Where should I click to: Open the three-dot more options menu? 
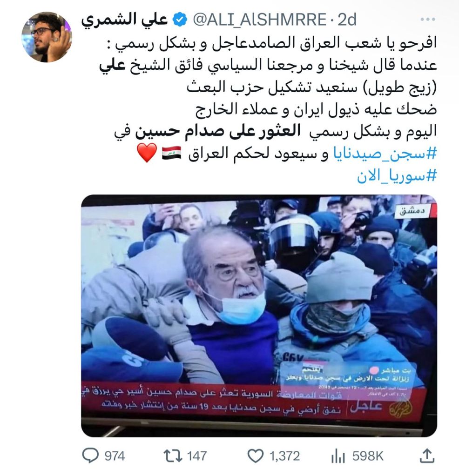pos(428,20)
